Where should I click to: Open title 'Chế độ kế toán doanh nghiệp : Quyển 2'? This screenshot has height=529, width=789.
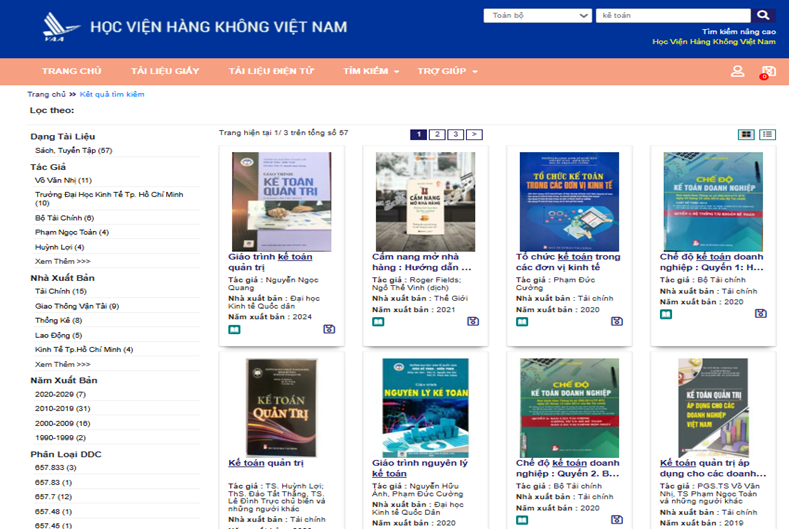point(568,468)
